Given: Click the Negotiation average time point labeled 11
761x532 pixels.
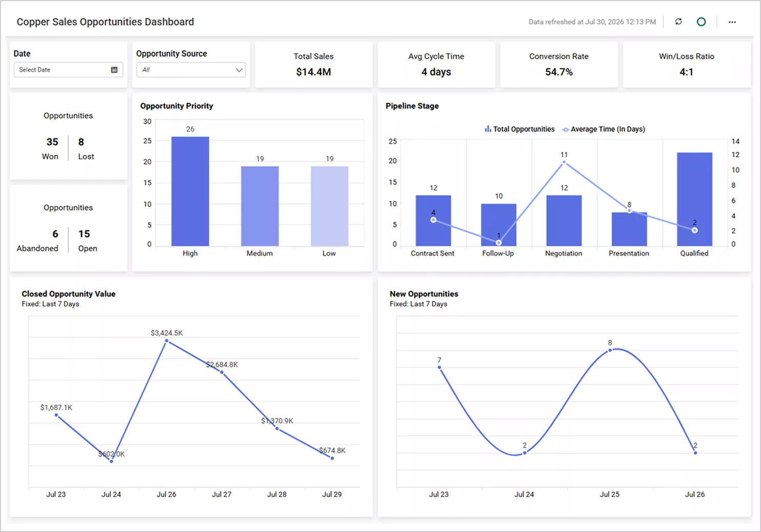Looking at the screenshot, I should coord(564,162).
